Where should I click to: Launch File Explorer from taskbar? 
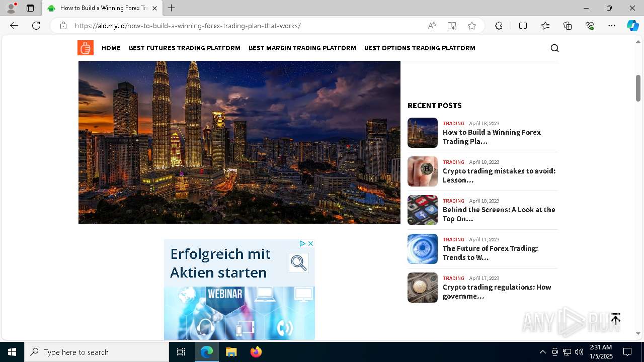[231, 352]
